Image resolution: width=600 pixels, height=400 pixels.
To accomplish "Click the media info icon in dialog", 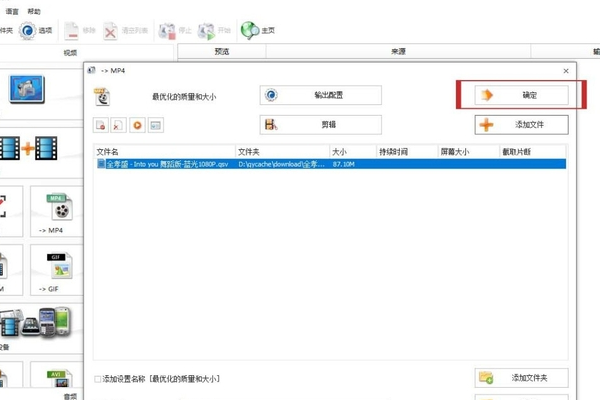I will (156, 126).
